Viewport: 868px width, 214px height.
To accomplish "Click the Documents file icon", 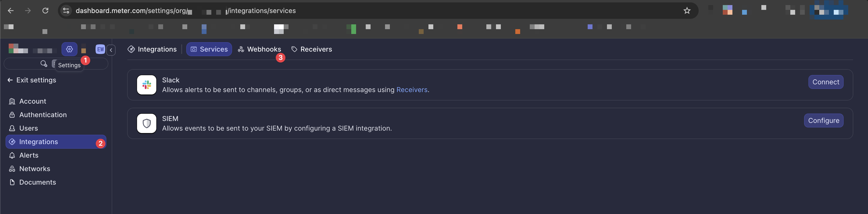I will [12, 182].
